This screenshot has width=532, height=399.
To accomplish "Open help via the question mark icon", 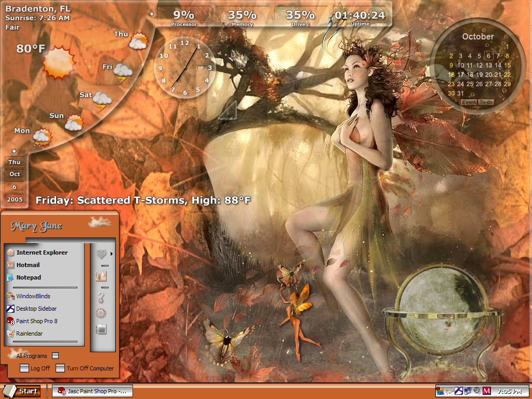I will (101, 297).
